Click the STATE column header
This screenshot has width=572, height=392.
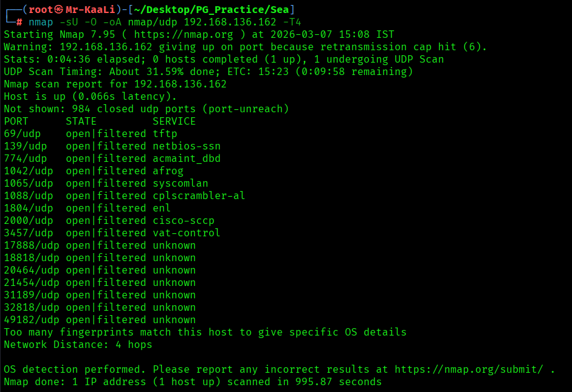click(81, 121)
